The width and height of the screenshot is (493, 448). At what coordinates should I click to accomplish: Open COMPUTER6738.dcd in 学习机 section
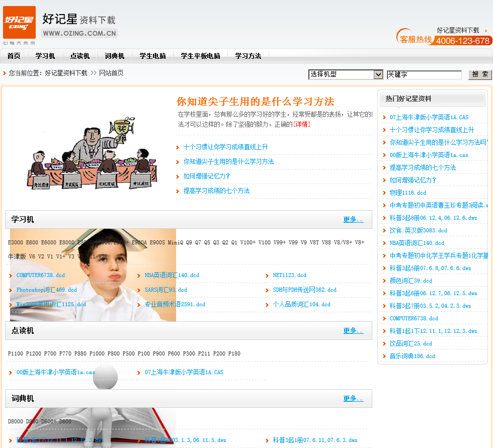click(41, 275)
